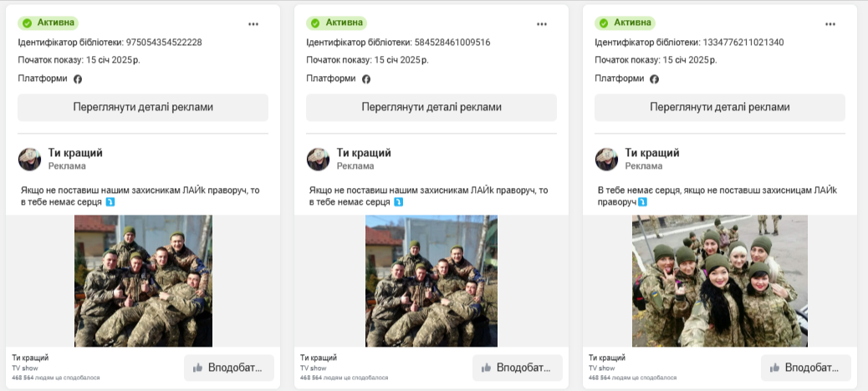The height and width of the screenshot is (391, 868).
Task: Click Facebook platform icon on ad 584528461009516
Action: pyautogui.click(x=366, y=79)
